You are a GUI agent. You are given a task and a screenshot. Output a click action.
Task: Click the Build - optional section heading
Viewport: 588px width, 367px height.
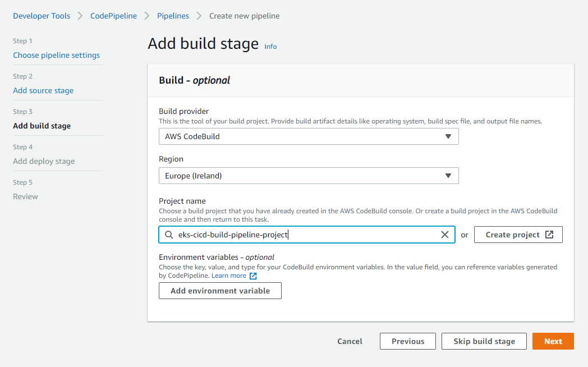coord(194,80)
